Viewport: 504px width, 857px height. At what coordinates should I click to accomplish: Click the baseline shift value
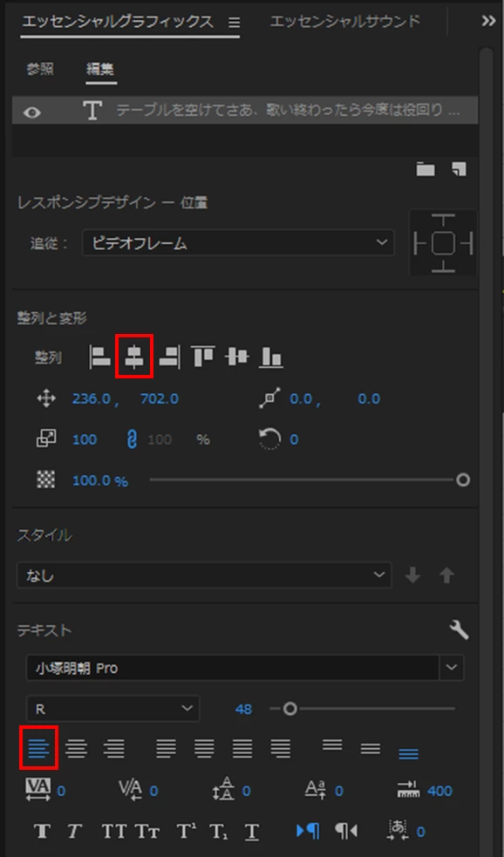(x=339, y=791)
